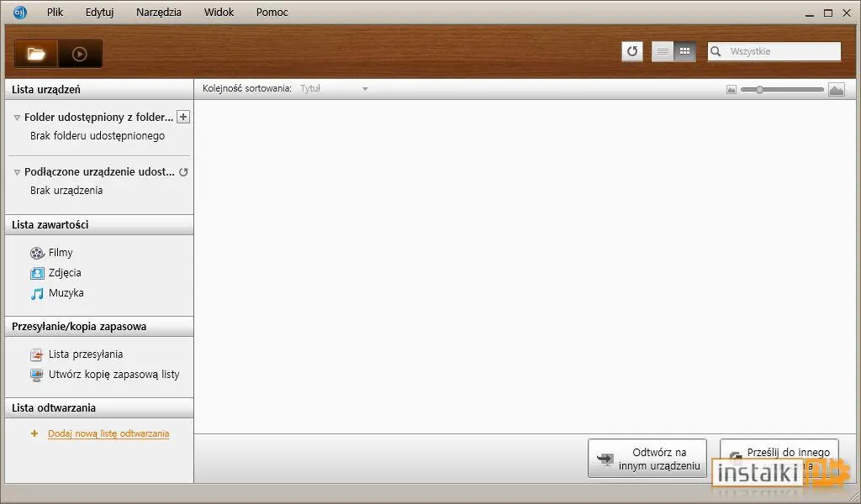Open the Widok menu
This screenshot has width=861, height=504.
219,12
